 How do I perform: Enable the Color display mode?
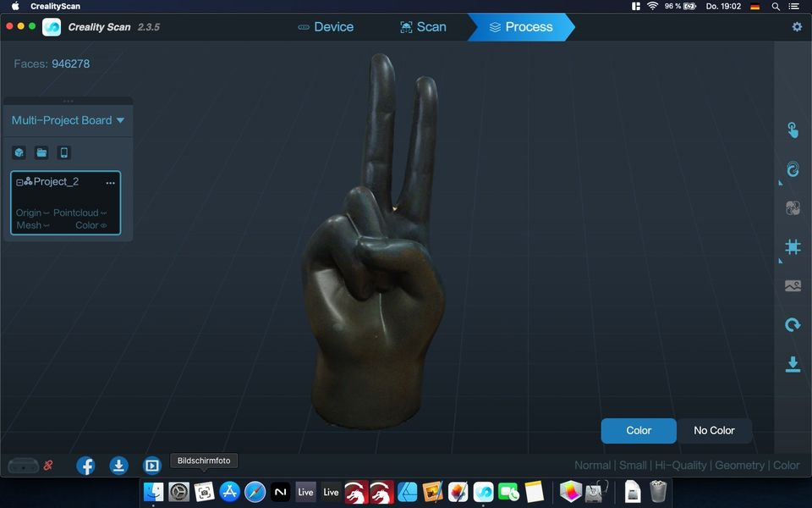[639, 431]
